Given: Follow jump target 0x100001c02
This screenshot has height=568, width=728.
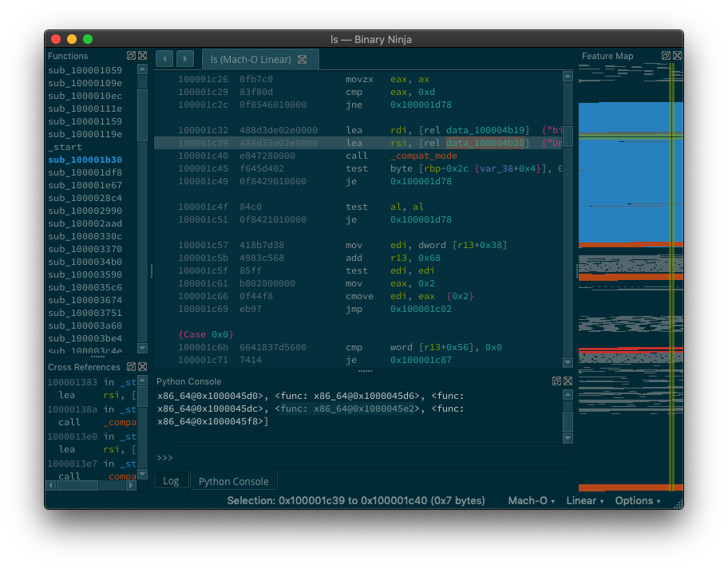Looking at the screenshot, I should [x=421, y=309].
